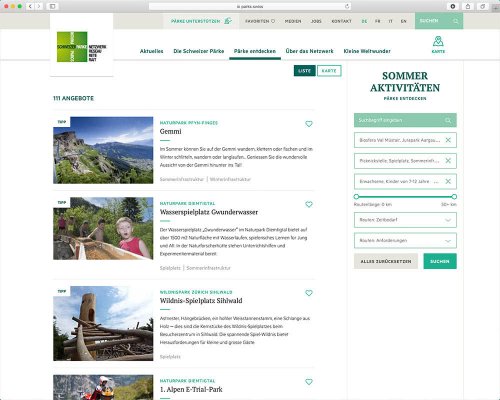Expand Routen: Anforderungen dropdown
The height and width of the screenshot is (400, 500).
pos(405,241)
